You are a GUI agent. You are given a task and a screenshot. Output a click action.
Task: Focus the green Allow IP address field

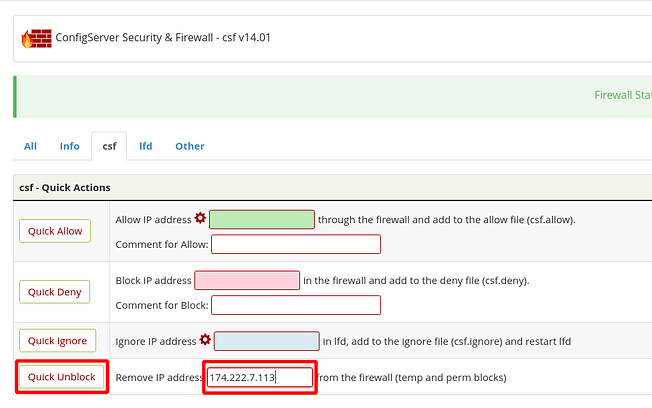(262, 219)
